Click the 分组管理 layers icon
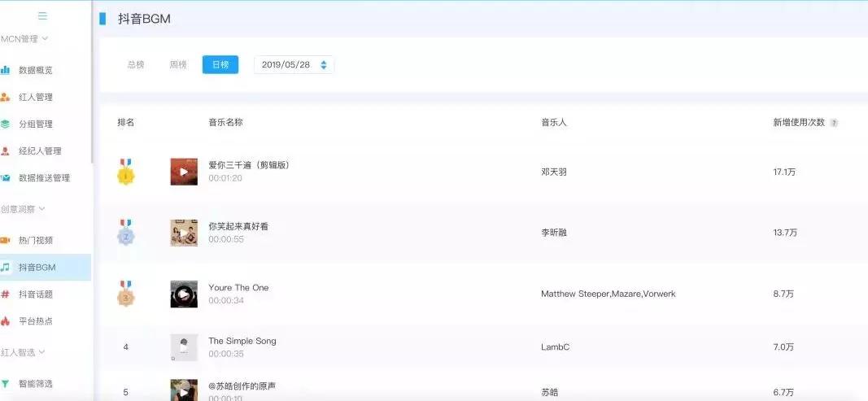 pos(5,124)
